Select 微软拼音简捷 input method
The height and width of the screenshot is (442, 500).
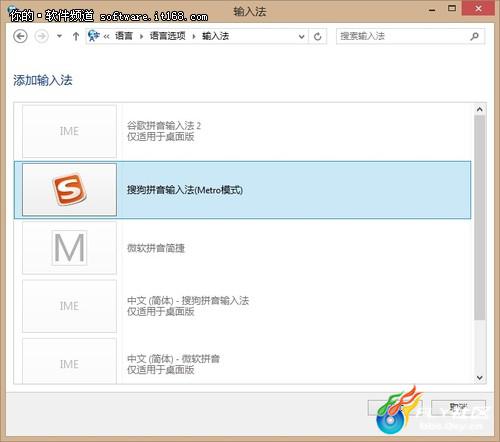[243, 248]
